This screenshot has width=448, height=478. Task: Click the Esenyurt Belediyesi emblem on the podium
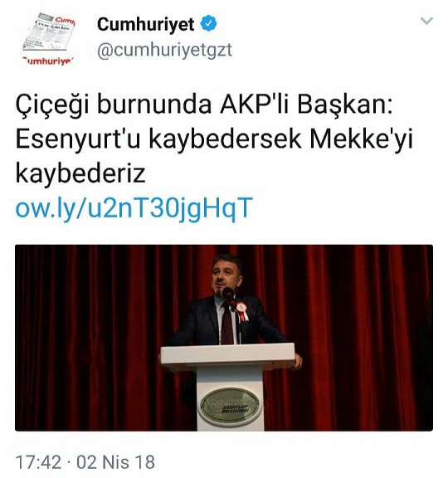(x=230, y=406)
